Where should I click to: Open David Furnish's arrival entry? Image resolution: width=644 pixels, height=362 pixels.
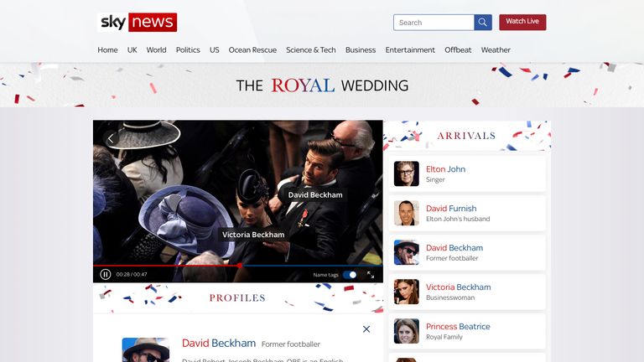click(x=467, y=213)
